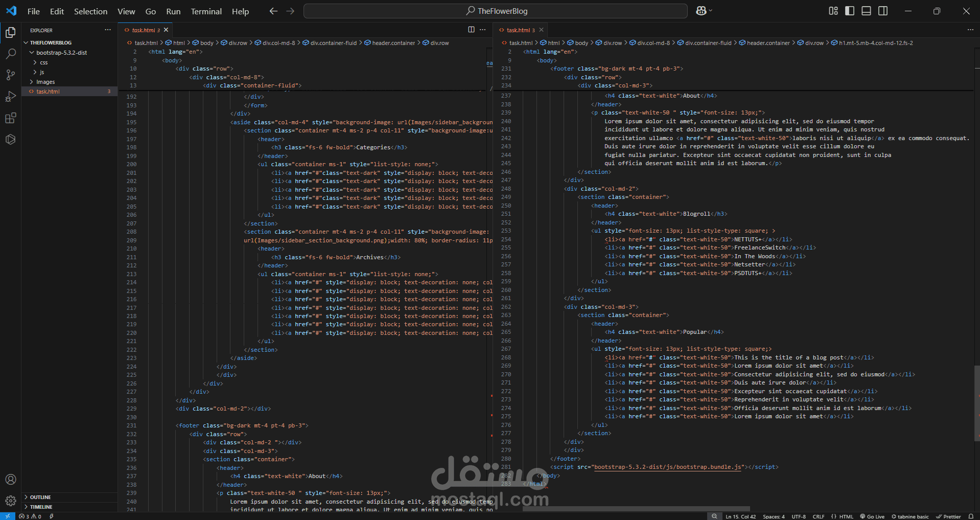Click the zoom out magnifier in status bar
980x520 pixels.
tap(714, 516)
